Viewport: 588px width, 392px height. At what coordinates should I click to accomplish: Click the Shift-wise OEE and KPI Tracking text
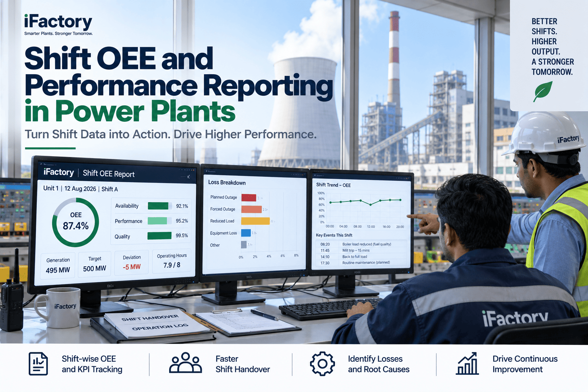pos(92,364)
